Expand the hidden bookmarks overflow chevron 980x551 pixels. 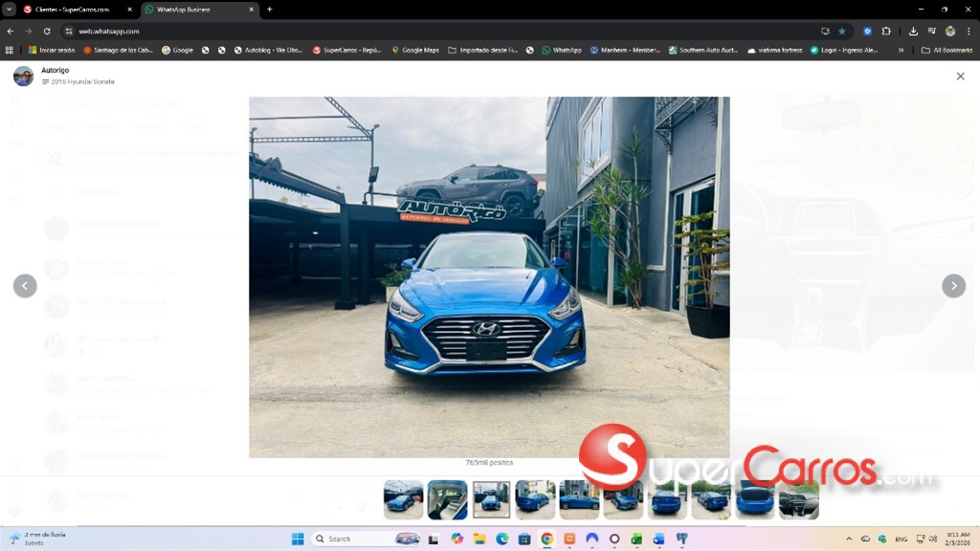point(901,50)
